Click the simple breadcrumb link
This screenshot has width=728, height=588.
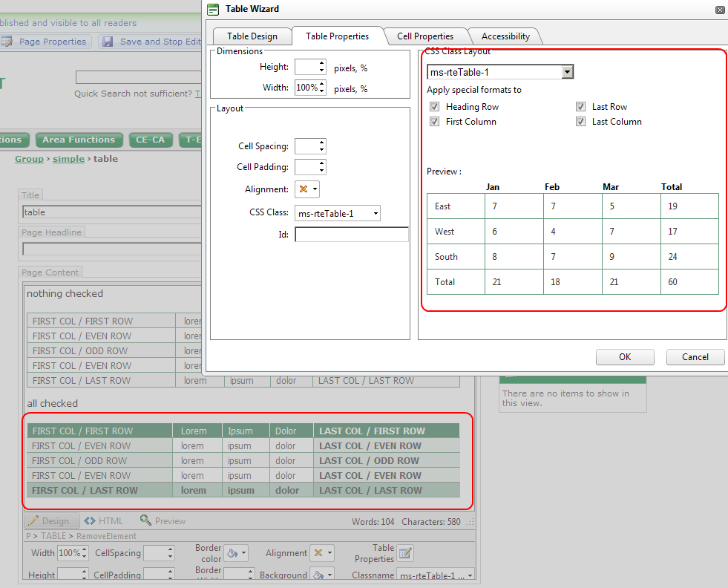click(x=69, y=159)
